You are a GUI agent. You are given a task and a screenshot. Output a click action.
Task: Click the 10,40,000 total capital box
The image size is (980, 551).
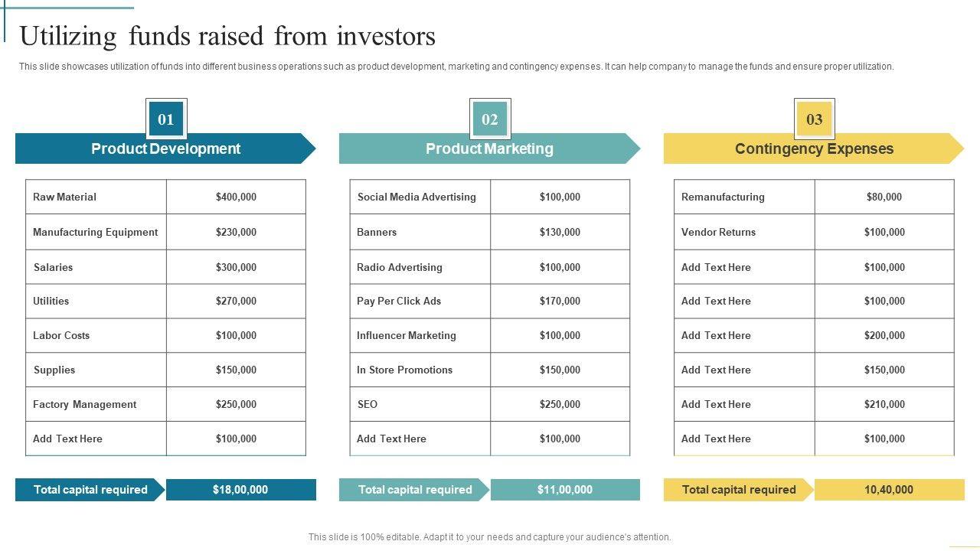(889, 490)
